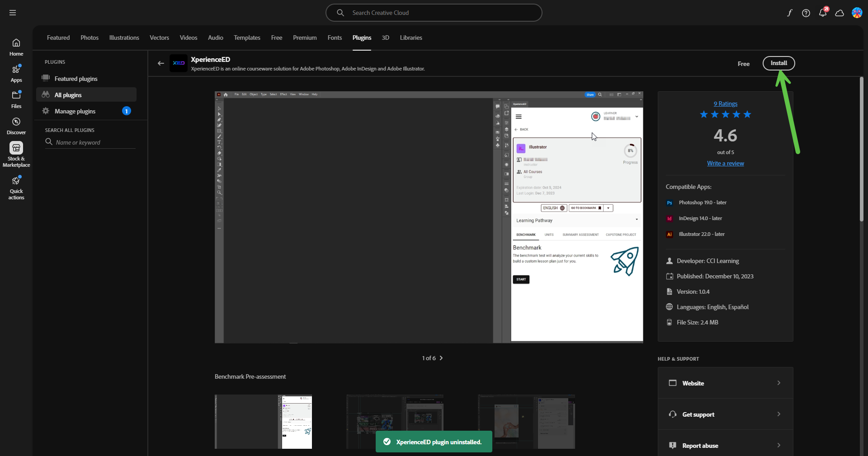
Task: Open Quick actions
Action: pyautogui.click(x=16, y=188)
